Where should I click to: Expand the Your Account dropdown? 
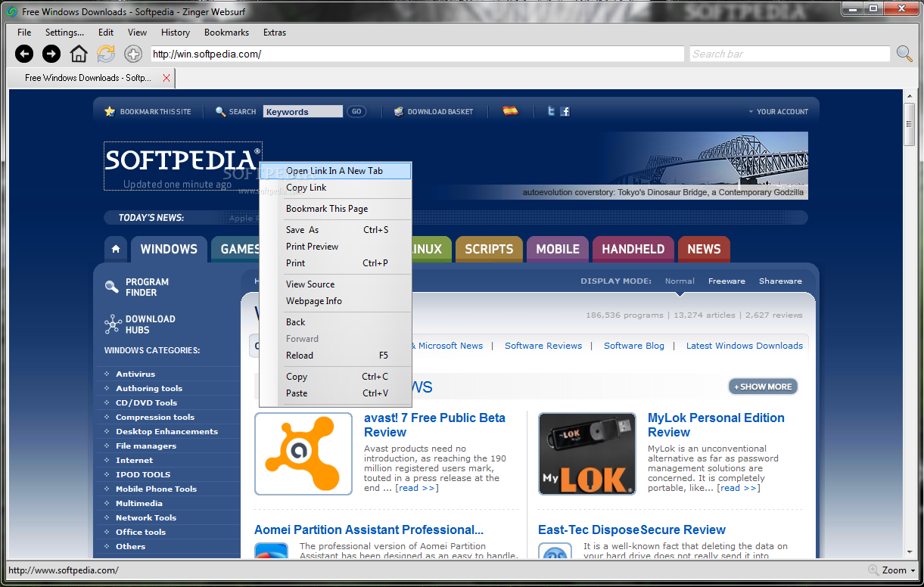pos(779,111)
